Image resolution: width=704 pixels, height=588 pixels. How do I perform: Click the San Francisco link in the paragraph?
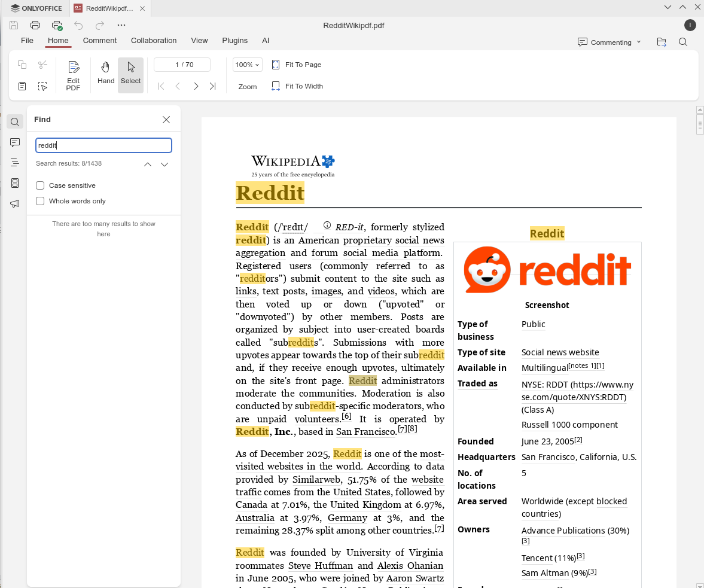pos(367,432)
